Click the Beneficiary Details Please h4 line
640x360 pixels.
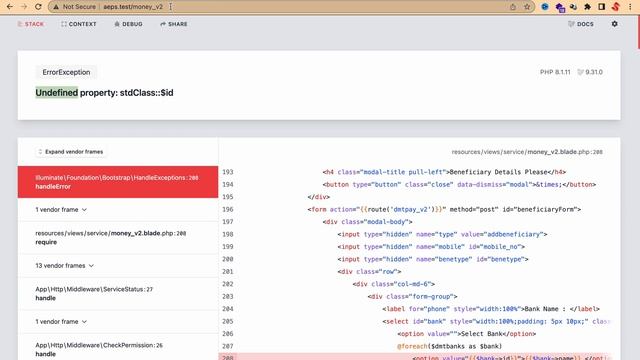pos(444,172)
